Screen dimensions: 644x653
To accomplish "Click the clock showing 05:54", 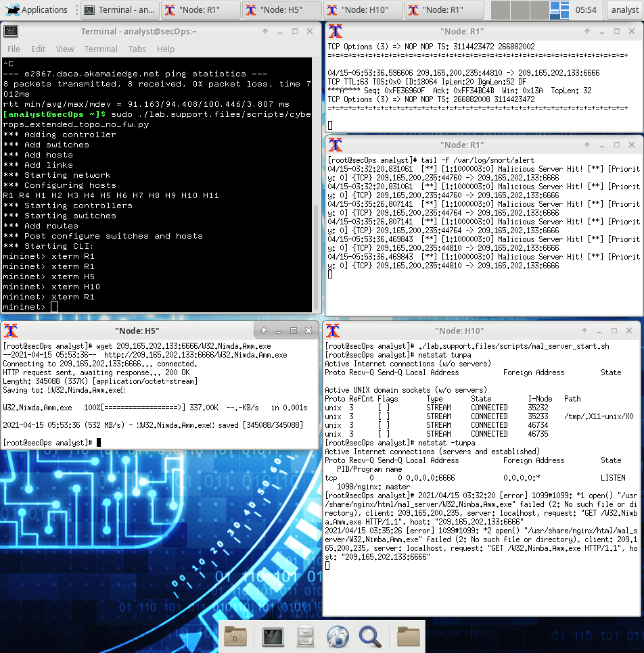I will click(586, 9).
